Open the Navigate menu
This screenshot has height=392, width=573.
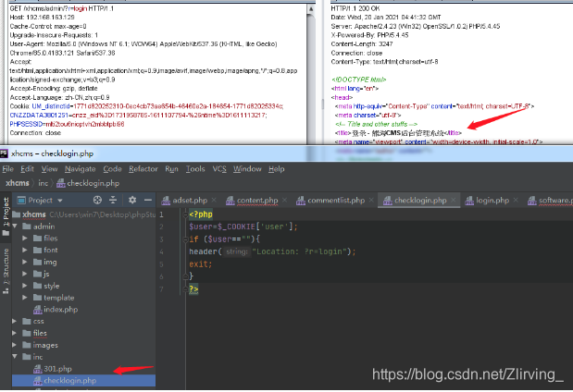[80, 169]
